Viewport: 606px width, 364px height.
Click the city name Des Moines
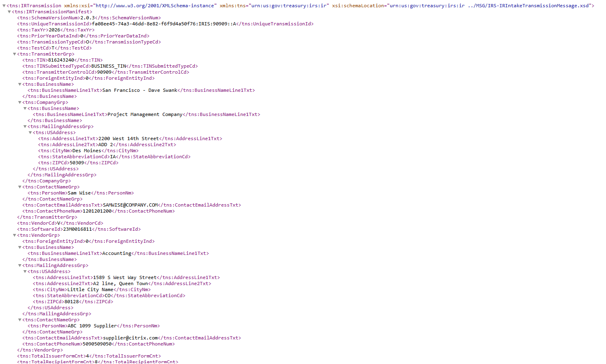(87, 151)
